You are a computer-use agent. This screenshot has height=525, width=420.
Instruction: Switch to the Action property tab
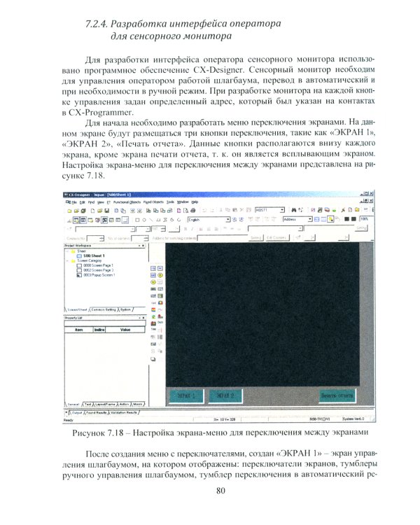pos(125,405)
